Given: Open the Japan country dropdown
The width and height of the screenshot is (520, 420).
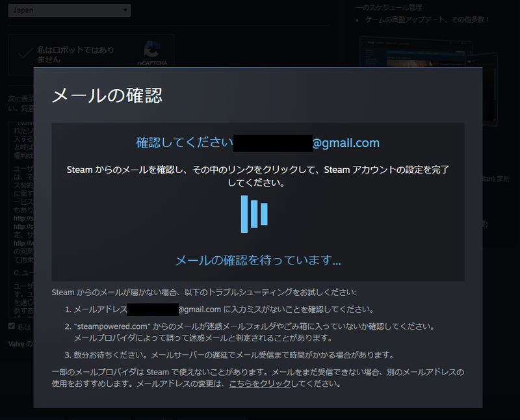Looking at the screenshot, I should coord(70,10).
